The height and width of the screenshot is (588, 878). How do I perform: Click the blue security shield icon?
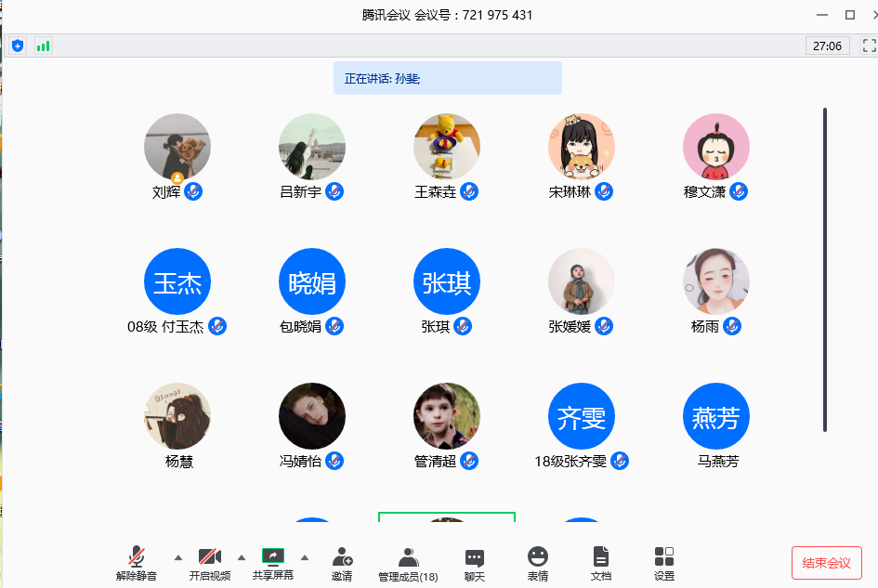click(x=19, y=46)
